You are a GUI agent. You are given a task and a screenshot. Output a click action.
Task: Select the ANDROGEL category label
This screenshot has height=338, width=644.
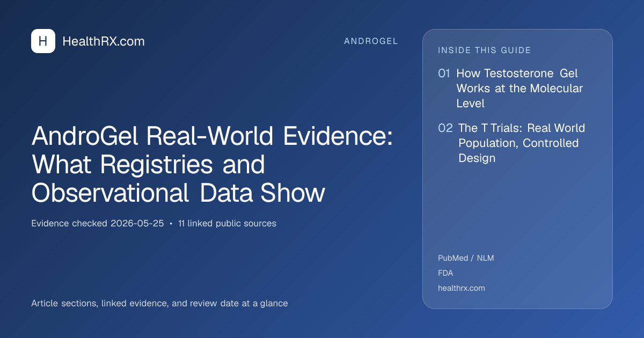tap(371, 41)
